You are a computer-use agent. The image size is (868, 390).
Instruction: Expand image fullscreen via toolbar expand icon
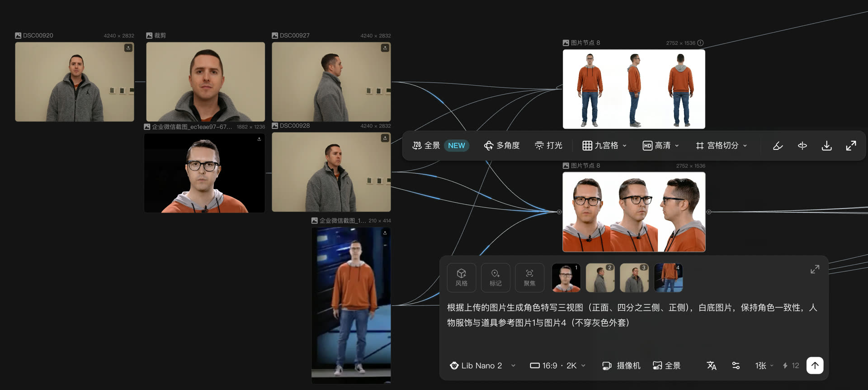click(x=851, y=145)
